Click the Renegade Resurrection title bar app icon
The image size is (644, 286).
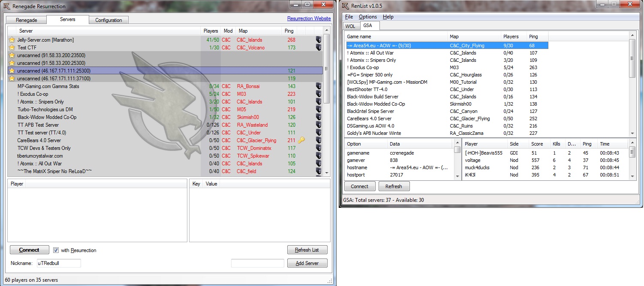pyautogui.click(x=6, y=6)
